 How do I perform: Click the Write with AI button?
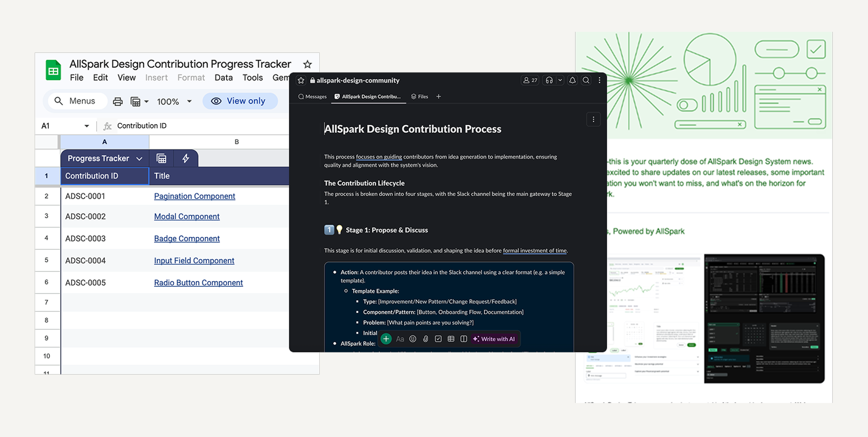494,339
